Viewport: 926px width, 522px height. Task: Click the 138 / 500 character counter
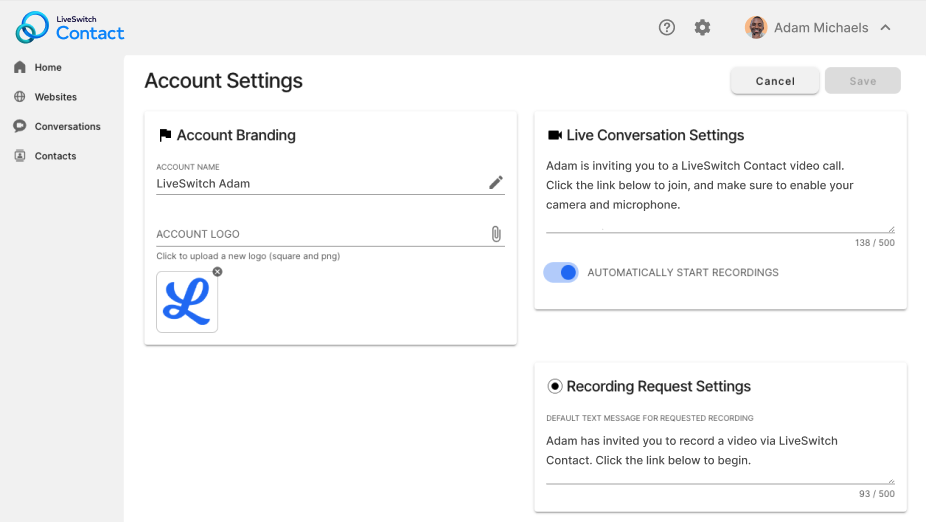(x=875, y=243)
